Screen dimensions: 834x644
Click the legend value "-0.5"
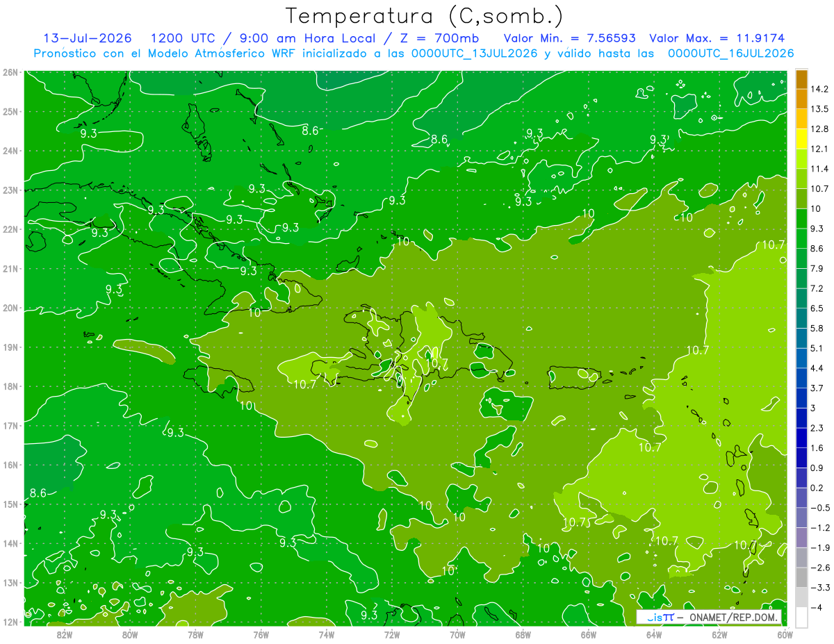coord(820,507)
